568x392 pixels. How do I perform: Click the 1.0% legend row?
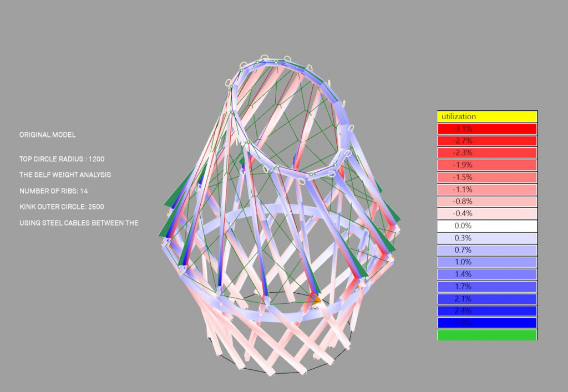487,262
